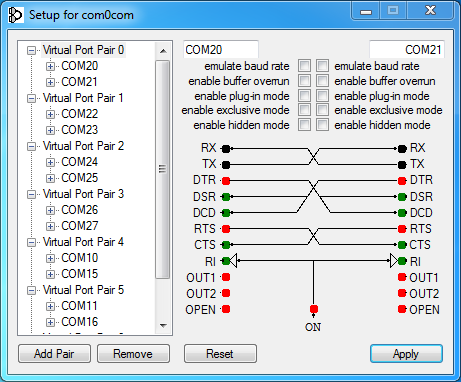Expand the COM20 tree node
This screenshot has width=461, height=382.
pos(50,66)
